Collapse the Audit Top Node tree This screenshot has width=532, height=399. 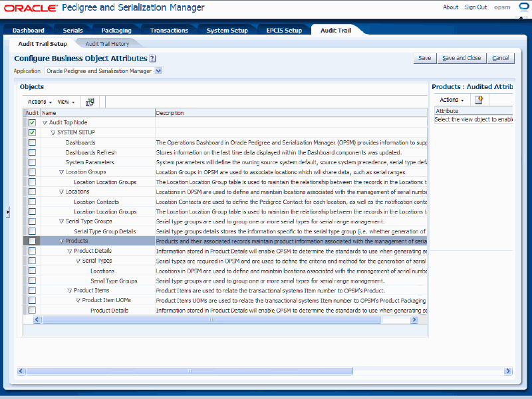45,123
